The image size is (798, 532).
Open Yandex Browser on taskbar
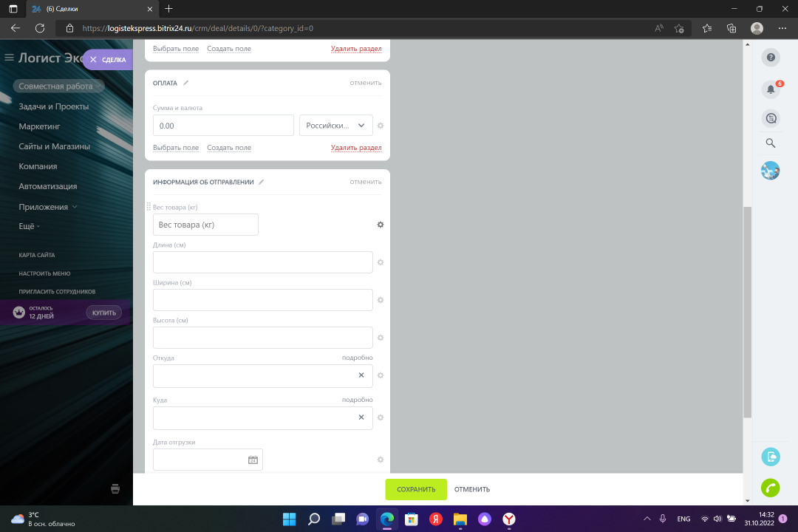509,519
